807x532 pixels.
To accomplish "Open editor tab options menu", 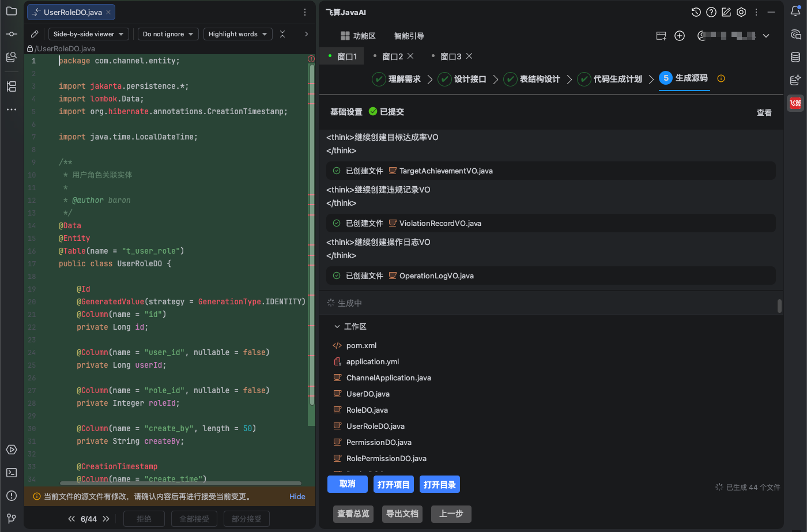I will tap(305, 12).
